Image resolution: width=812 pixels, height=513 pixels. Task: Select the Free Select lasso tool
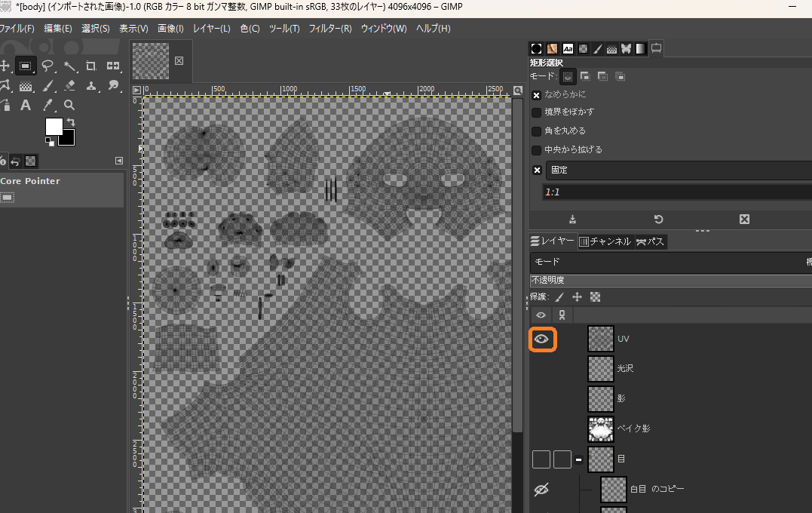[47, 66]
